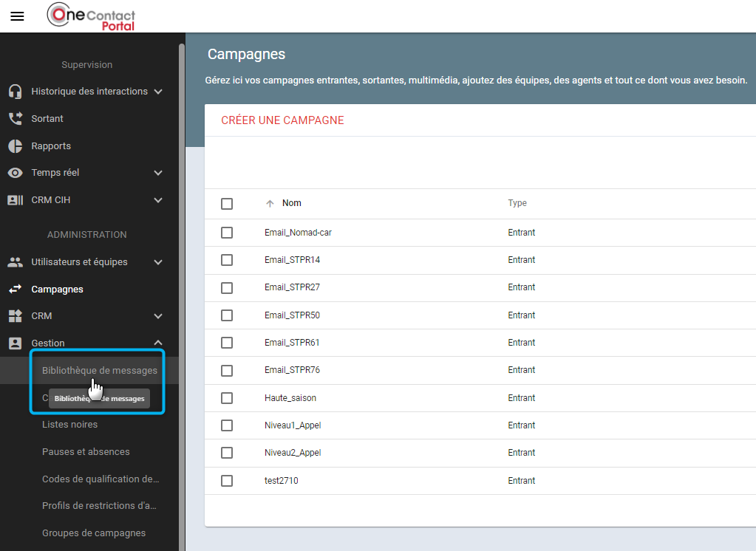
Task: Click the contact card icon for CRM CIH
Action: 16,200
